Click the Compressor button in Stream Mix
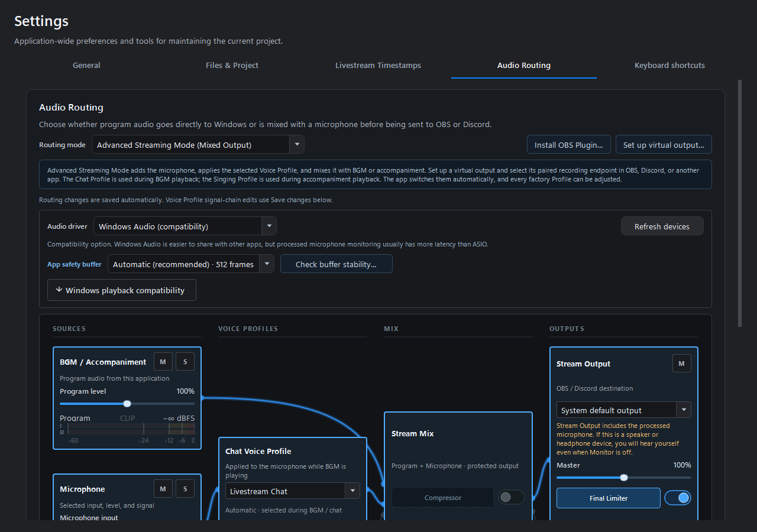 click(x=442, y=498)
